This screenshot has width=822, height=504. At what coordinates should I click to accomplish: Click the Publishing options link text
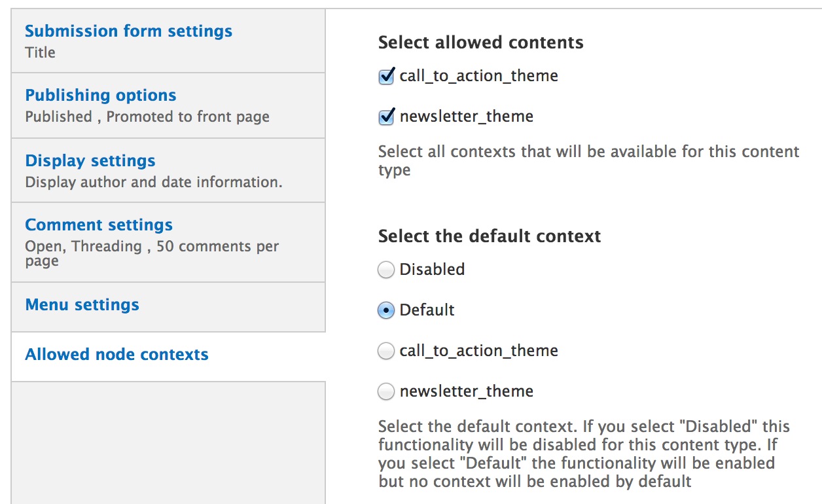[x=100, y=95]
